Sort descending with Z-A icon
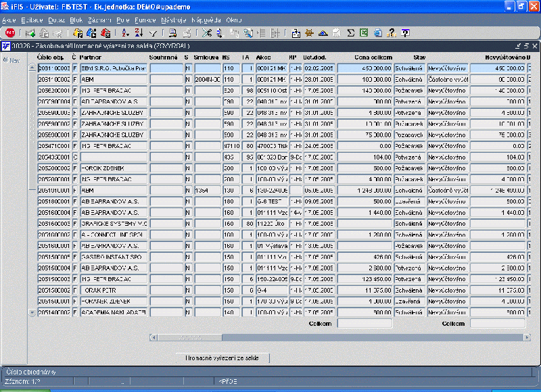 click(x=139, y=33)
